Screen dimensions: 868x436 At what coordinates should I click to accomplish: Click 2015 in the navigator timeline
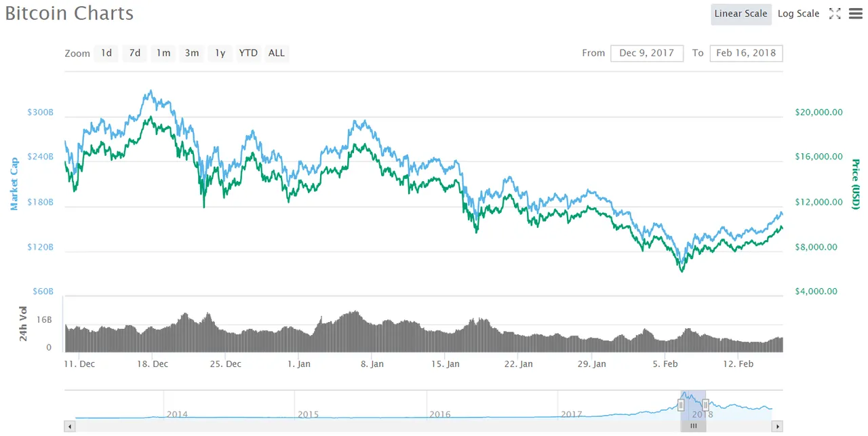point(309,414)
